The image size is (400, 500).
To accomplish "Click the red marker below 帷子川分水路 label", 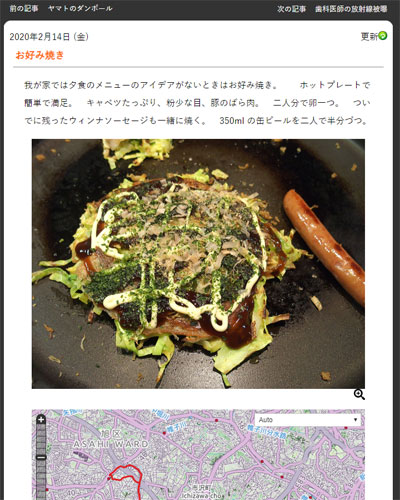I will (262, 462).
